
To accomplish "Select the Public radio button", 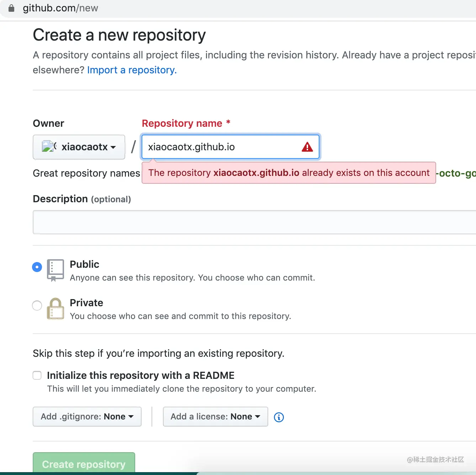I will (x=37, y=267).
